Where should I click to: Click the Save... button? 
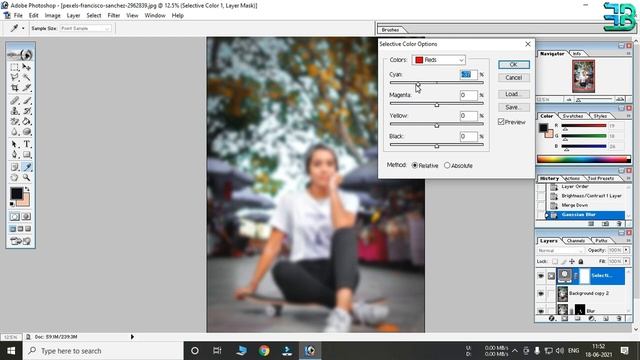514,107
